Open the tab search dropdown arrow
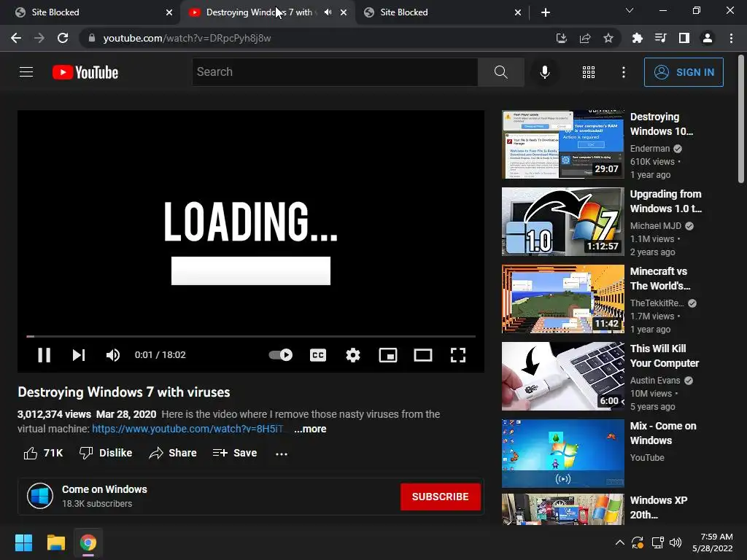747x560 pixels. 630,10
